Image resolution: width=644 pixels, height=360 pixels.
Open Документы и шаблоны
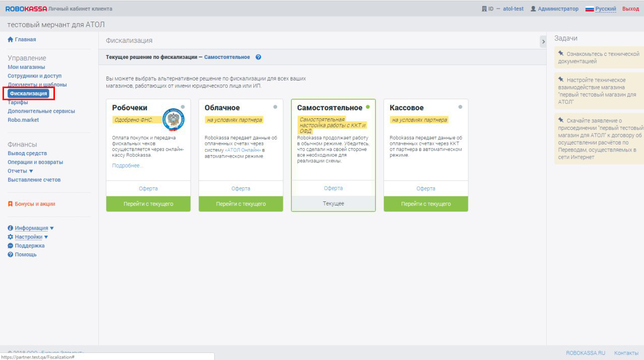(37, 85)
